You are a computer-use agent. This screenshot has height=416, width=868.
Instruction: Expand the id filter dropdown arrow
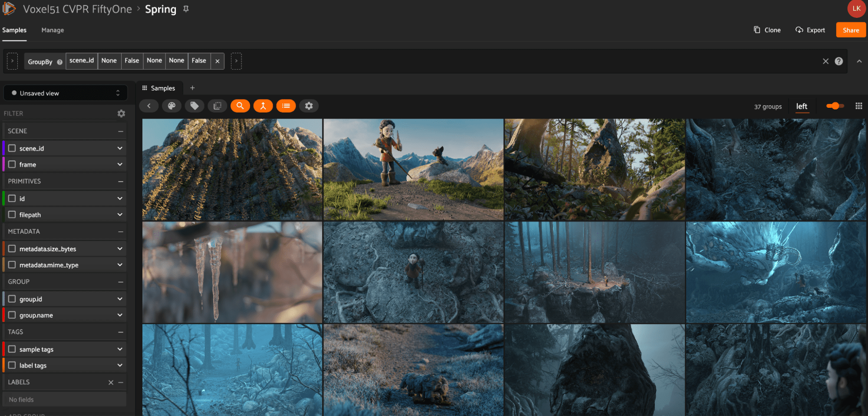click(120, 198)
